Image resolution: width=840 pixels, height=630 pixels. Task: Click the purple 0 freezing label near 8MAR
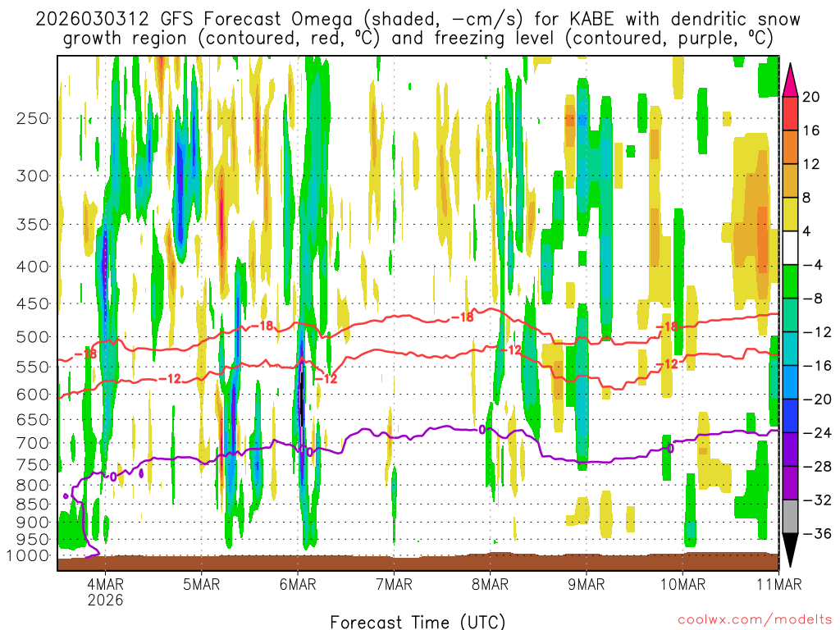(482, 430)
